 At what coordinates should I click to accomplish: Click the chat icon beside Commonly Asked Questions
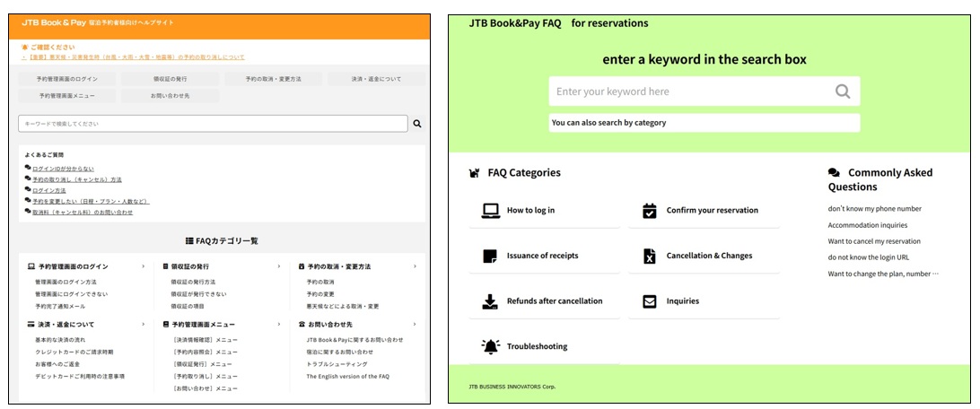click(834, 173)
